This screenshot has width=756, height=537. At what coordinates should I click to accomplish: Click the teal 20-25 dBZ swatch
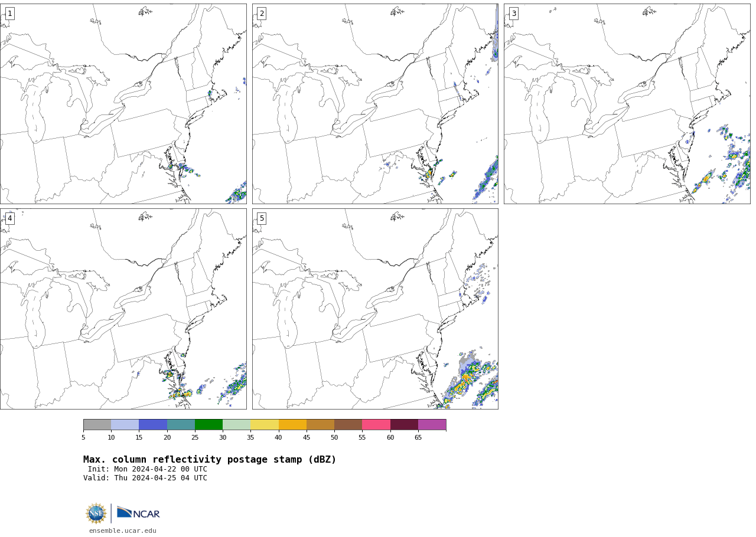[x=181, y=425]
